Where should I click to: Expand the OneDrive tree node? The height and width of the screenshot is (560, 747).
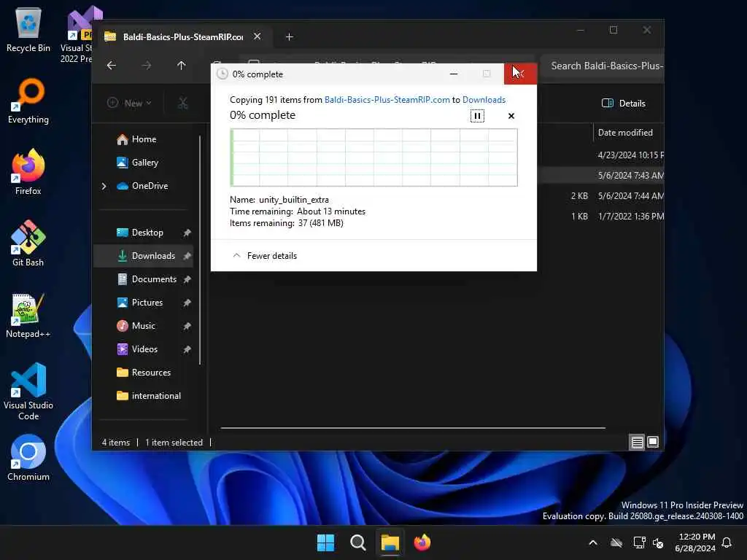pos(104,186)
